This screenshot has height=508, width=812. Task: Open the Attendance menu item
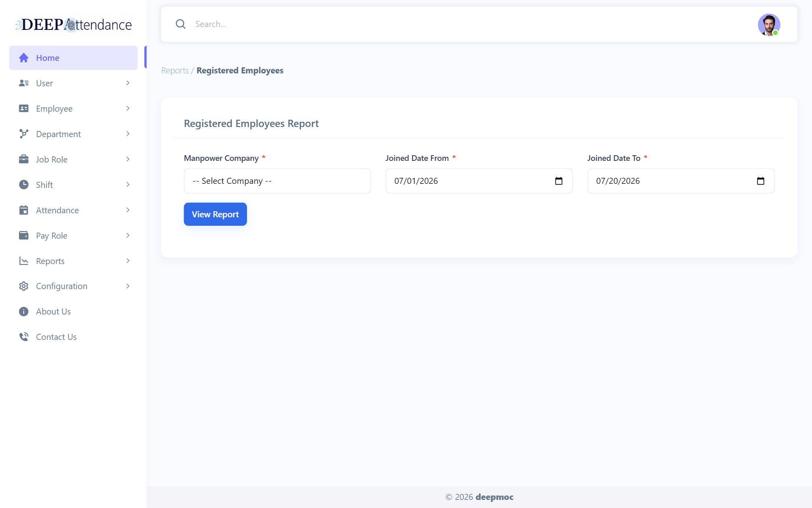[x=73, y=210]
